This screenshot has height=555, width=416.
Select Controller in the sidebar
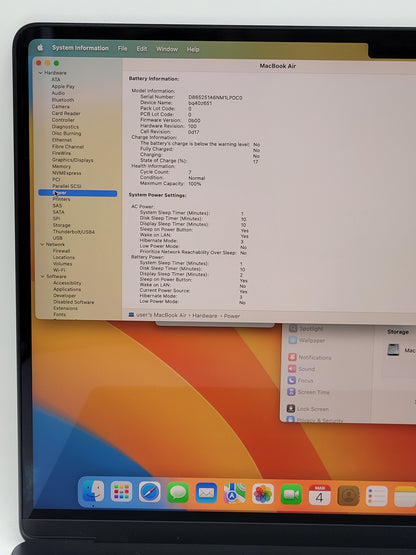tap(63, 120)
